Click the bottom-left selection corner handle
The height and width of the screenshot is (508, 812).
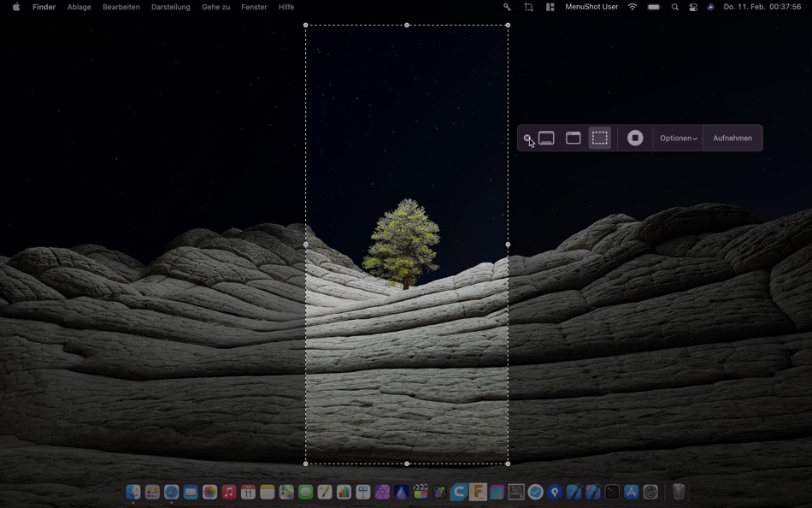pyautogui.click(x=305, y=464)
